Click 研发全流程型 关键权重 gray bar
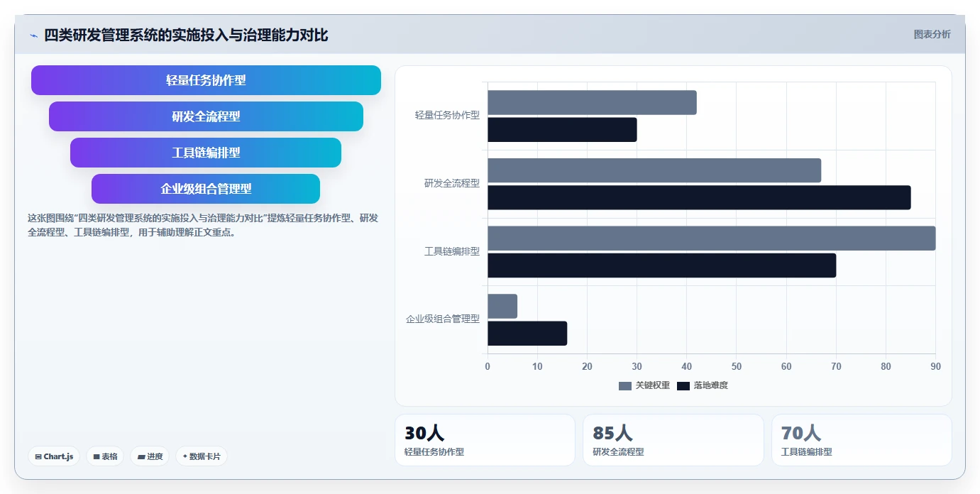 tap(654, 170)
